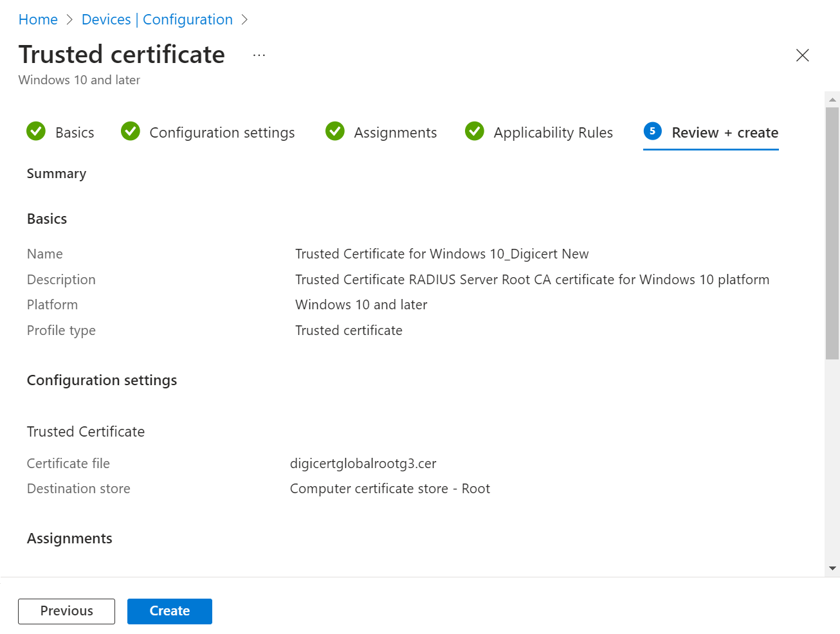The width and height of the screenshot is (840, 634).
Task: Open the ellipsis more options menu
Action: (259, 55)
